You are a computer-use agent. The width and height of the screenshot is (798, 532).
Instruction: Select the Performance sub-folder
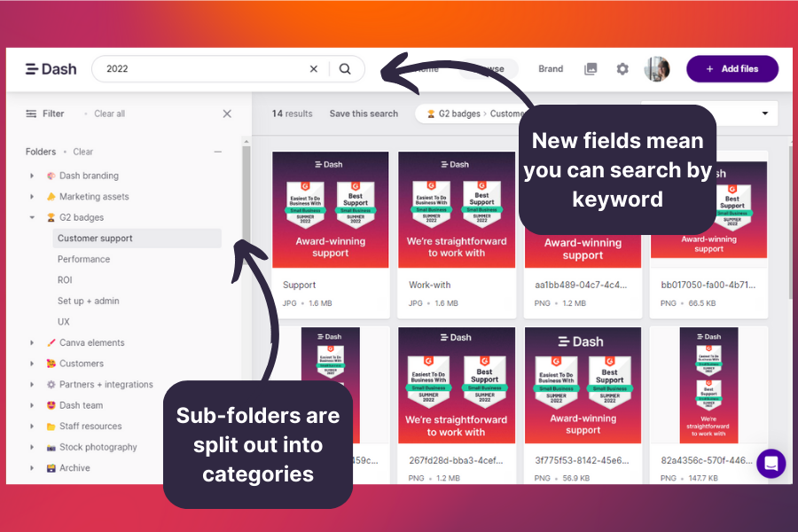point(83,259)
